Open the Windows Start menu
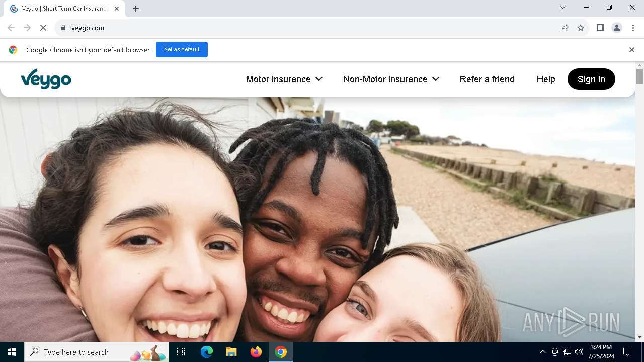 coord(12,352)
